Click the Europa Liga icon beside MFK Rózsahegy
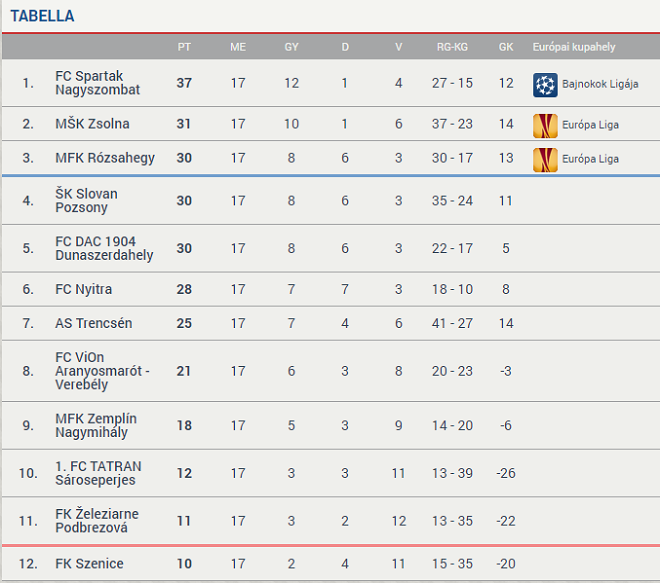This screenshot has height=583, width=660. [545, 159]
